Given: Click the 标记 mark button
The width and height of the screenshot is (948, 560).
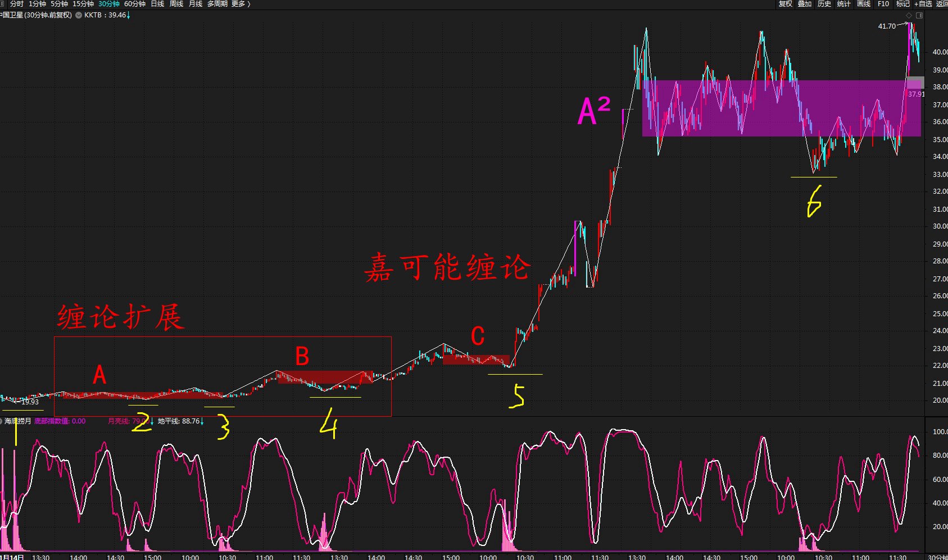Looking at the screenshot, I should (x=902, y=4).
